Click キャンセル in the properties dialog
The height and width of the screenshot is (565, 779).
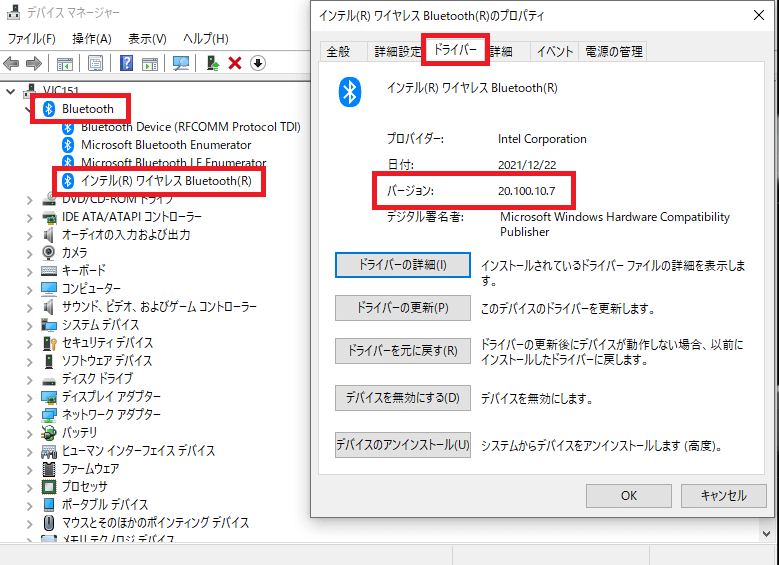click(x=723, y=496)
